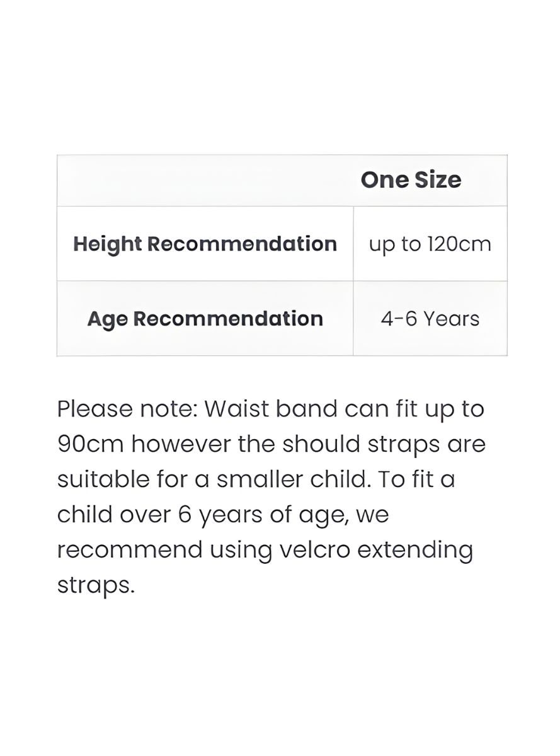Click the "4-6 Years" cell
This screenshot has width=560, height=756.
click(x=430, y=319)
